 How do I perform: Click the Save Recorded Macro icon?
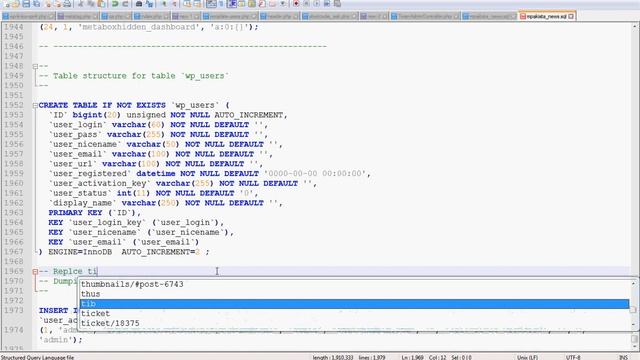(337, 4)
